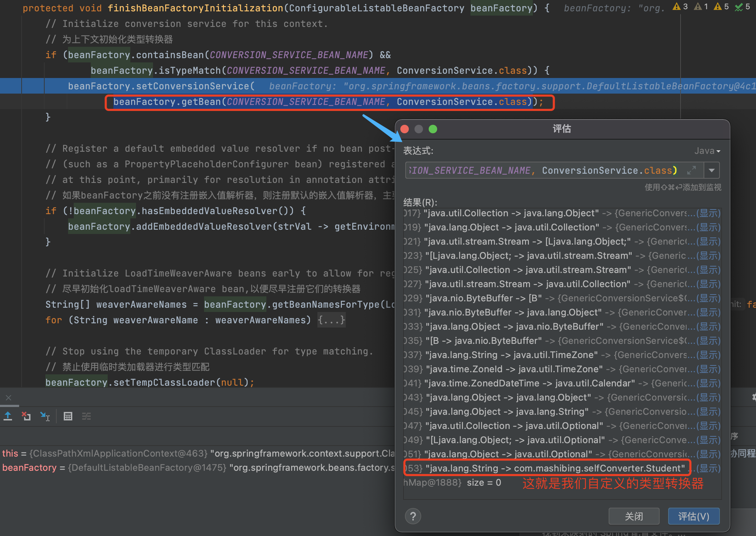Click the run to cursor icon in toolbar

[x=46, y=416]
